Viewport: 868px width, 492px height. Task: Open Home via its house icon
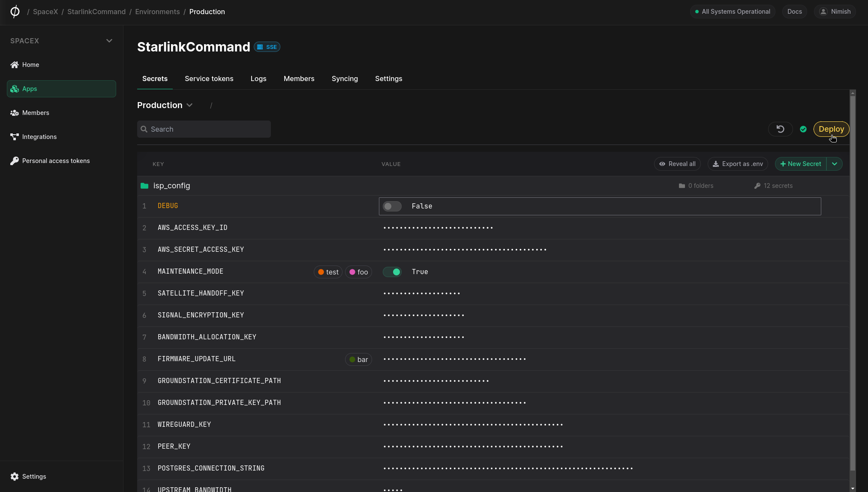pos(15,65)
